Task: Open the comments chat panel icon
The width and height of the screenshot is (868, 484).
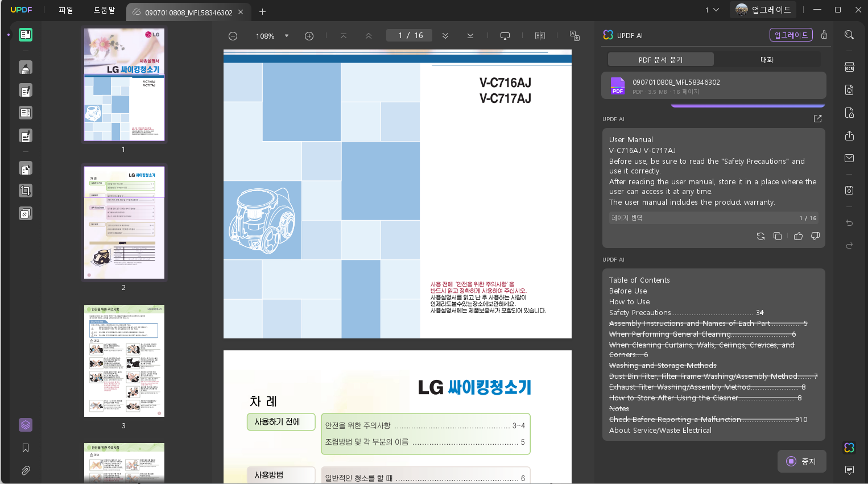Action: [849, 470]
